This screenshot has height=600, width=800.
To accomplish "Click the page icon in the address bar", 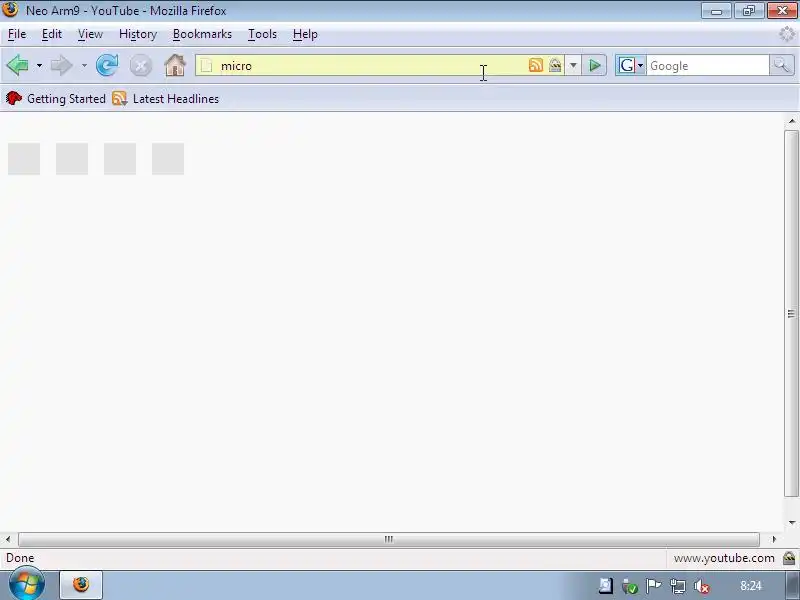I will coord(206,66).
